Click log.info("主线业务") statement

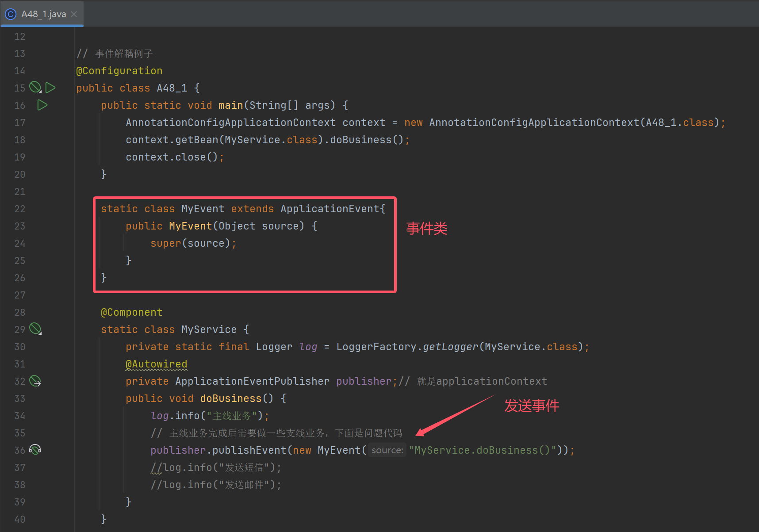210,416
